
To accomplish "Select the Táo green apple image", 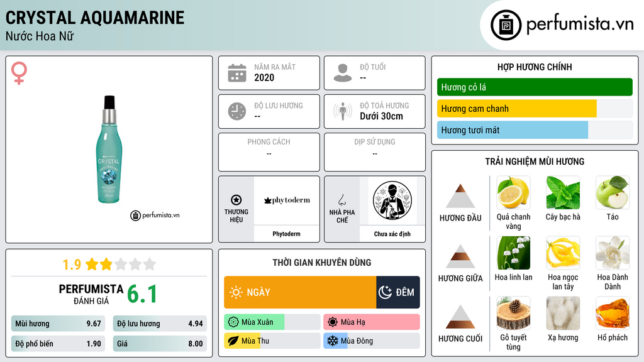I will pos(613,193).
